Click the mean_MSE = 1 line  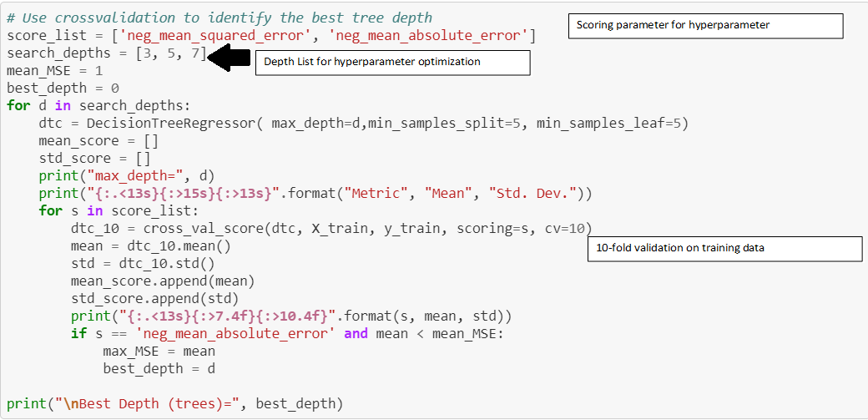(55, 71)
